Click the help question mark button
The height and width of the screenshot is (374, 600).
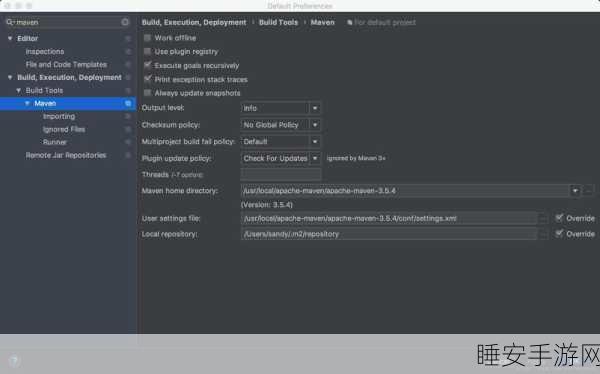[14, 360]
